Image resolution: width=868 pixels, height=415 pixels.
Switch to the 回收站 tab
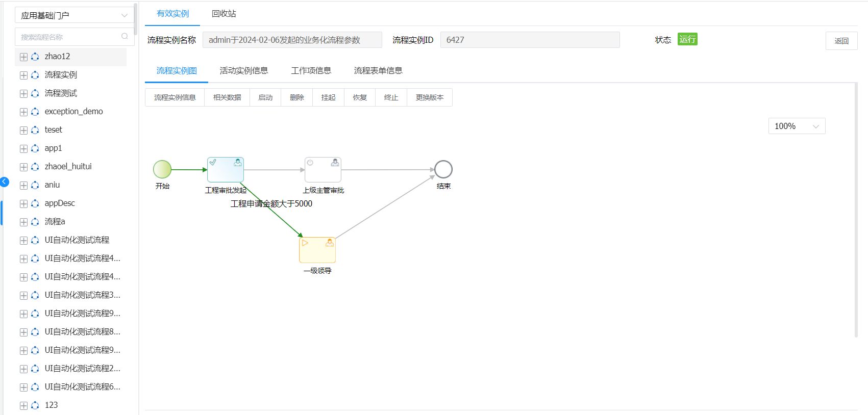click(x=224, y=14)
